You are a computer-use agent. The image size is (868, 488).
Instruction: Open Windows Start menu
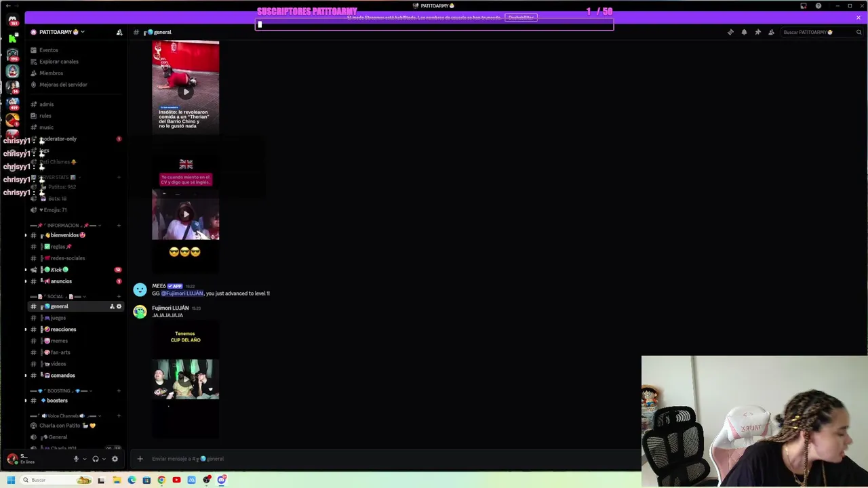pyautogui.click(x=11, y=480)
